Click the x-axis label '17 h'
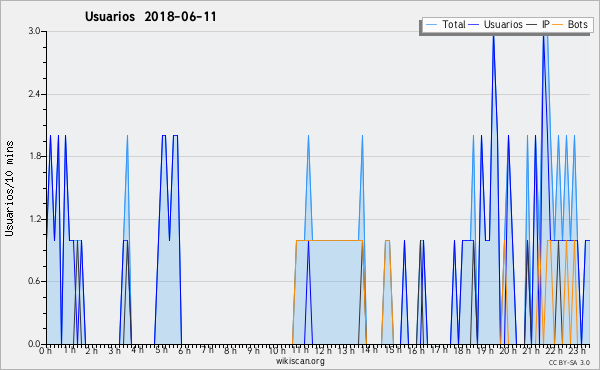This screenshot has height=370, width=600. coord(439,350)
